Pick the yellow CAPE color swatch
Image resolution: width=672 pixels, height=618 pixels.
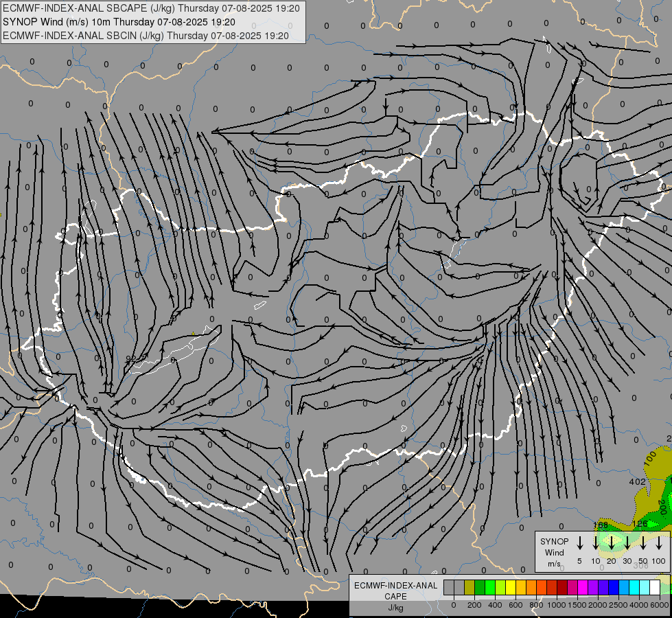pyautogui.click(x=511, y=588)
